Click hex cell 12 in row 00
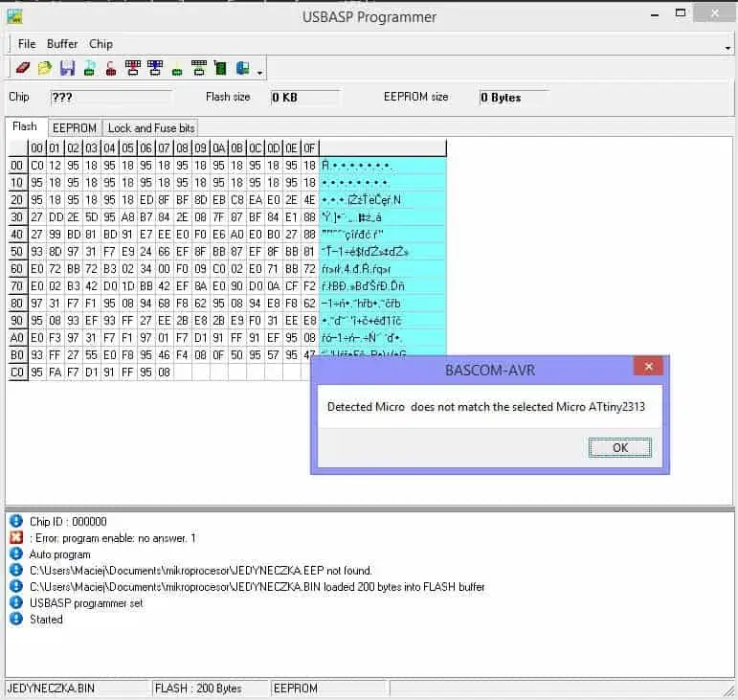Screen dimensions: 738x700 56,166
